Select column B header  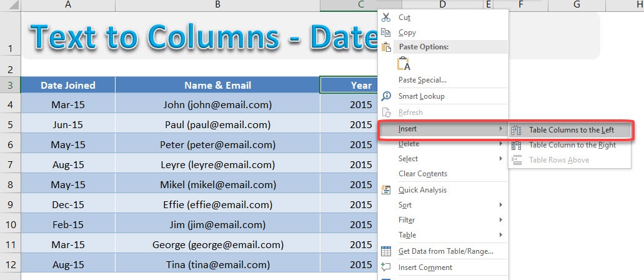(217, 5)
